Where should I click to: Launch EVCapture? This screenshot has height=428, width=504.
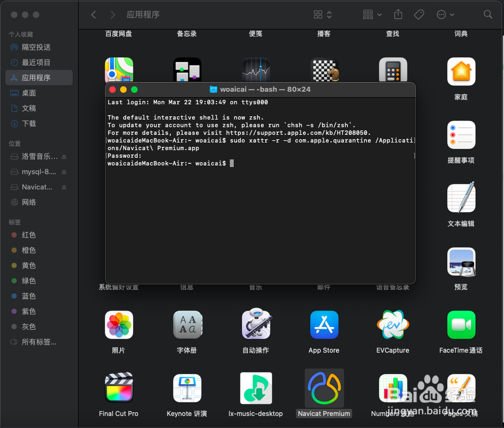(393, 325)
